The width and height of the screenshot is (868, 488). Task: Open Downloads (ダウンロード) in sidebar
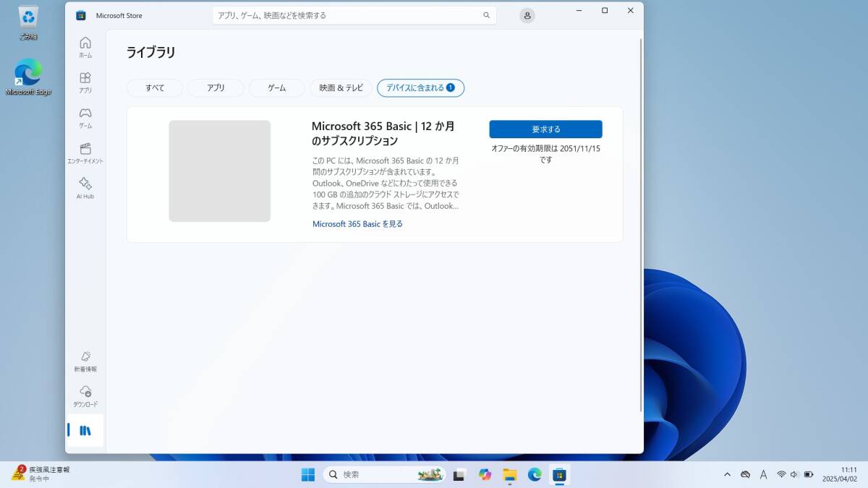click(x=85, y=397)
